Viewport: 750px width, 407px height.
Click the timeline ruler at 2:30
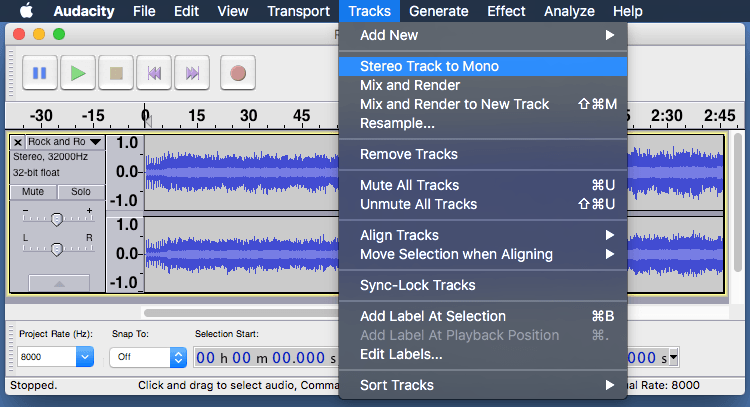pos(666,116)
